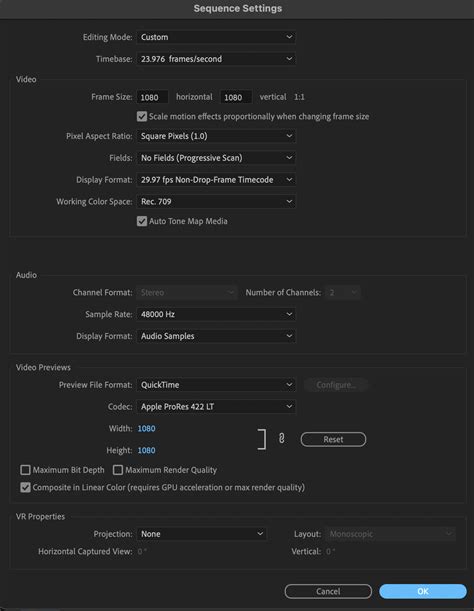Toggle Scale motion effects proportionally checkbox
This screenshot has height=611, width=474.
(142, 117)
